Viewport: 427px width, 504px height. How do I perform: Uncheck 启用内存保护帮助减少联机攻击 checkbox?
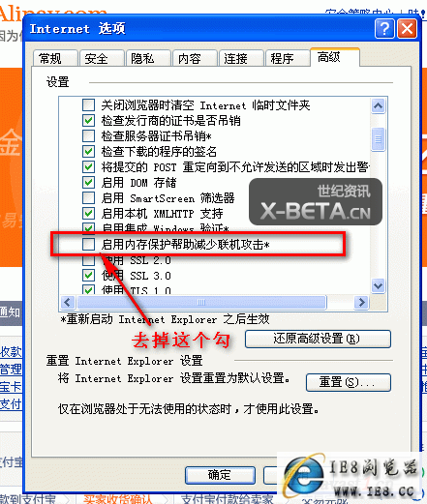pos(88,245)
